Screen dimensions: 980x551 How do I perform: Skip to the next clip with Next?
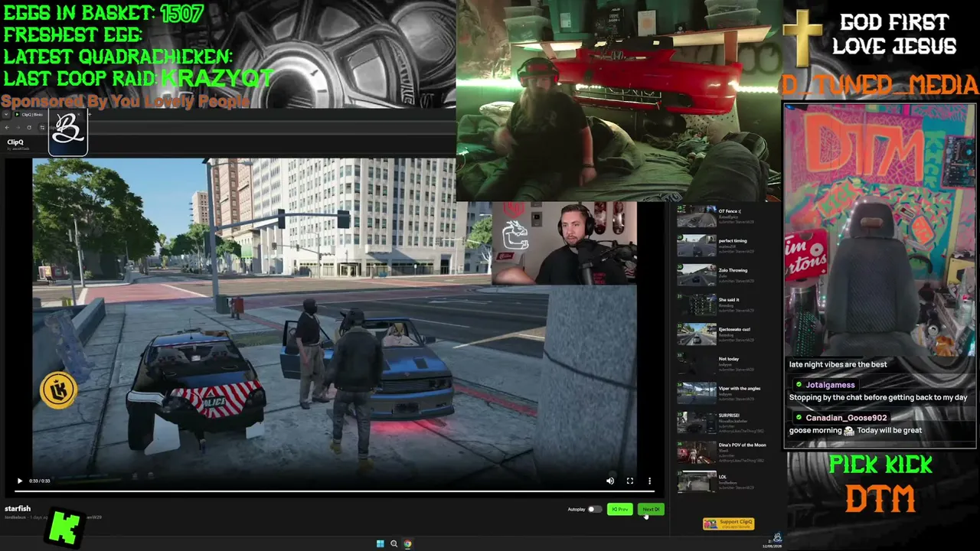[651, 509]
